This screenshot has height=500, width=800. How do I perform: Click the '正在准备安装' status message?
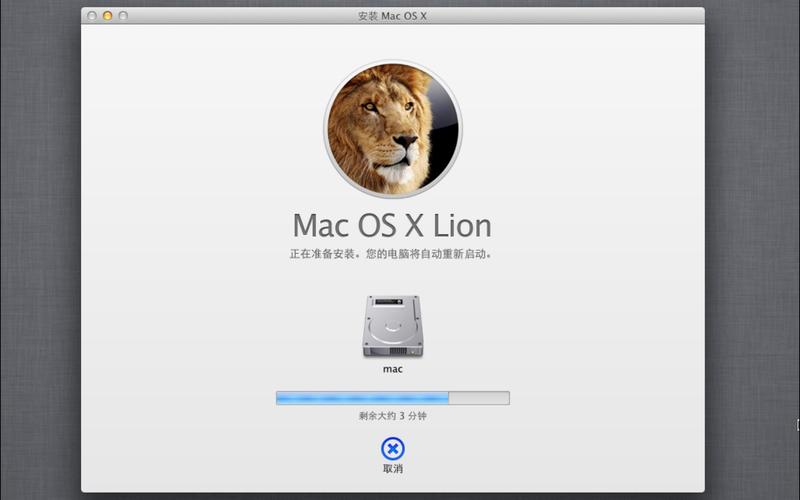(x=391, y=254)
